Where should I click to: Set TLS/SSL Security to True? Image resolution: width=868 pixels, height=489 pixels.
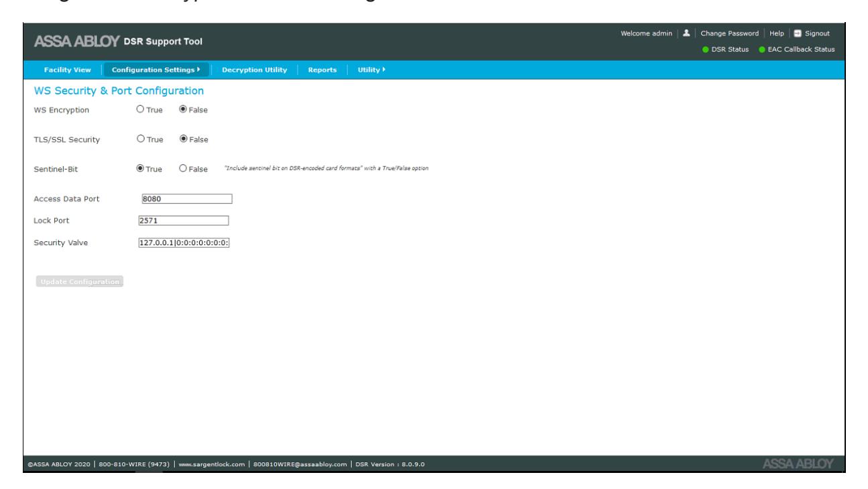[141, 139]
